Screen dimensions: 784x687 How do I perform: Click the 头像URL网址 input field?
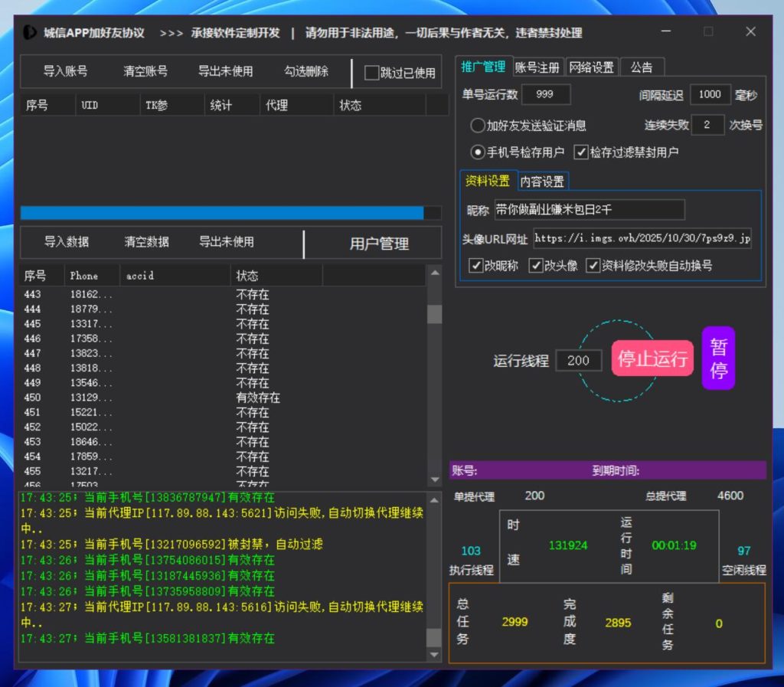tap(642, 238)
